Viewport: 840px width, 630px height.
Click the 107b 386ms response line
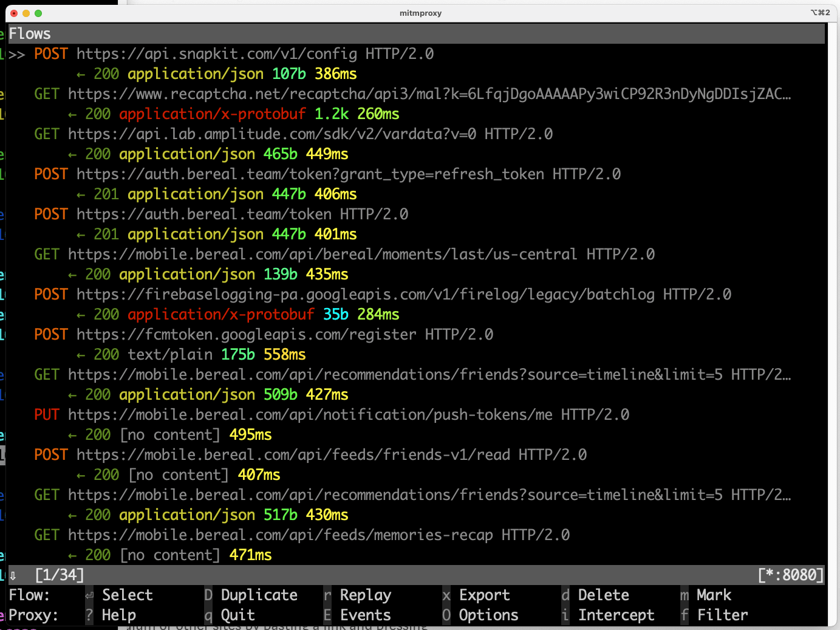tap(217, 74)
